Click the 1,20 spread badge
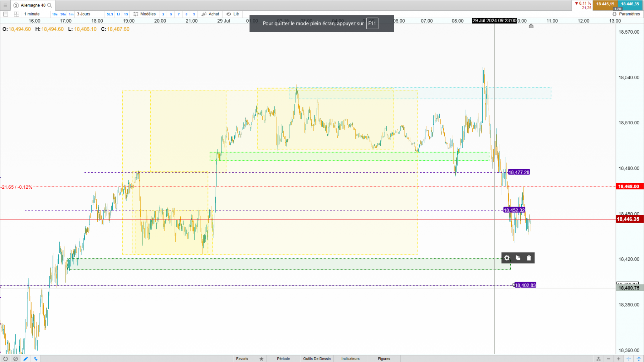The height and width of the screenshot is (362, 644). tap(618, 9)
